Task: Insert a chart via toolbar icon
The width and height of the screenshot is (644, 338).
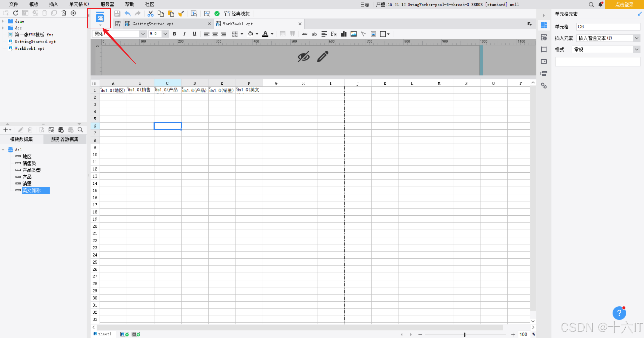Action: coord(344,34)
